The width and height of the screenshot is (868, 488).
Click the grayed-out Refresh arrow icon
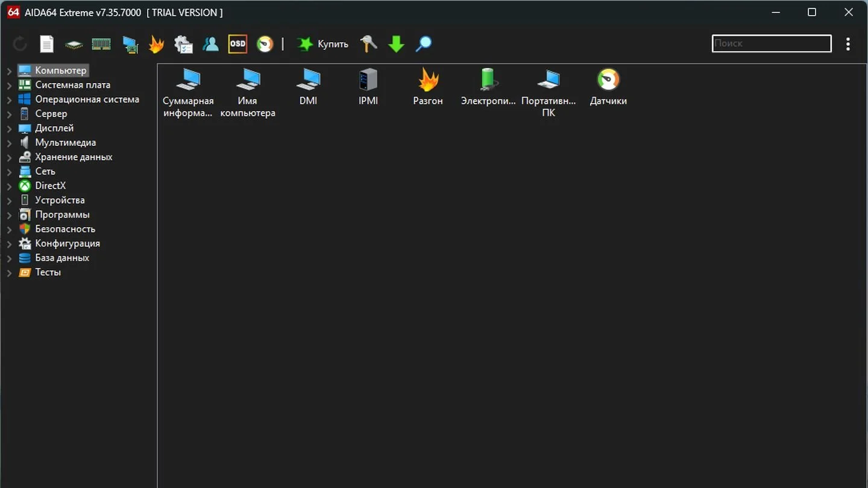[20, 44]
